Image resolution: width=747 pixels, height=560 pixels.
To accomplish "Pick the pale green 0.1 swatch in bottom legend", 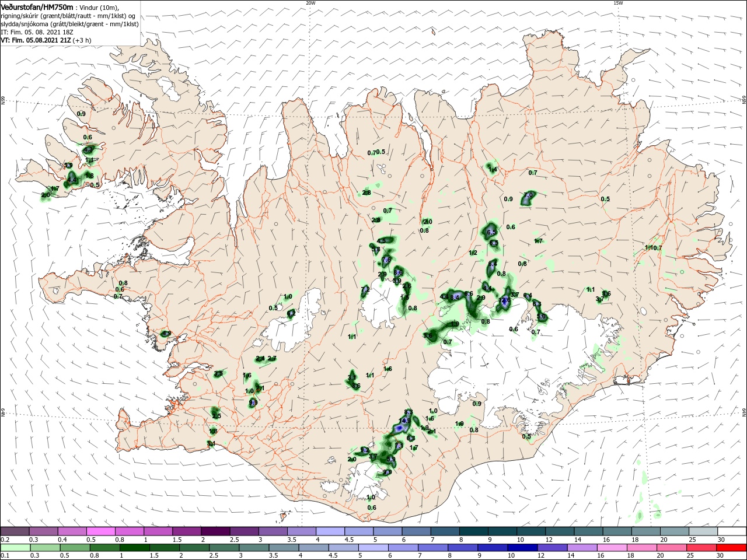I will coord(15,548).
